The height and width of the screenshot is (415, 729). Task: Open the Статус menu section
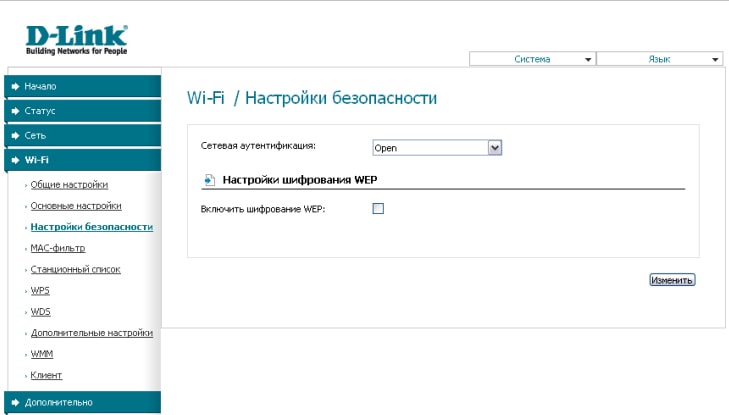(x=40, y=111)
